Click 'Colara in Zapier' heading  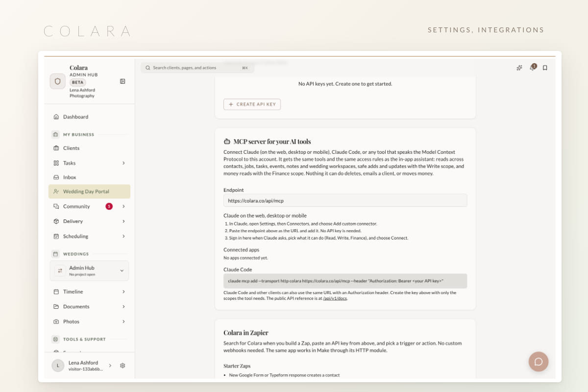click(246, 333)
